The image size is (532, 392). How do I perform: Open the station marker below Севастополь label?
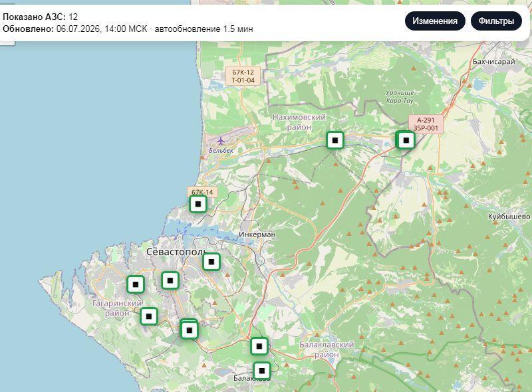170,280
